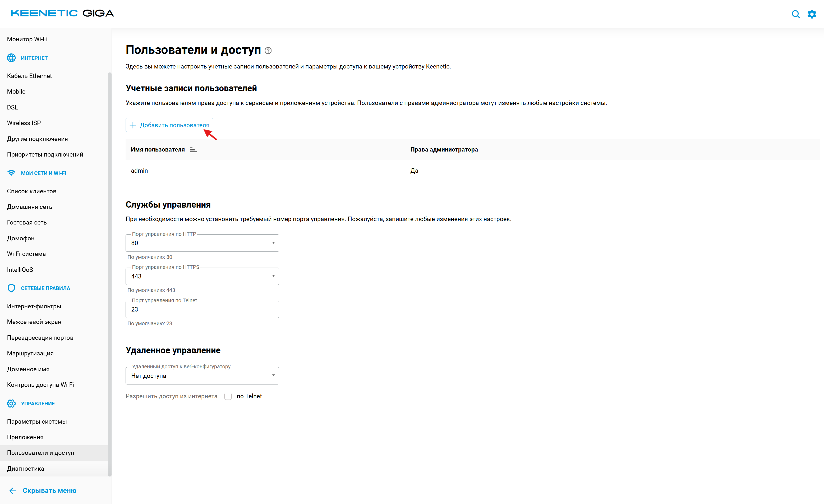Click the help question mark icon
This screenshot has height=504, width=824.
pyautogui.click(x=268, y=51)
